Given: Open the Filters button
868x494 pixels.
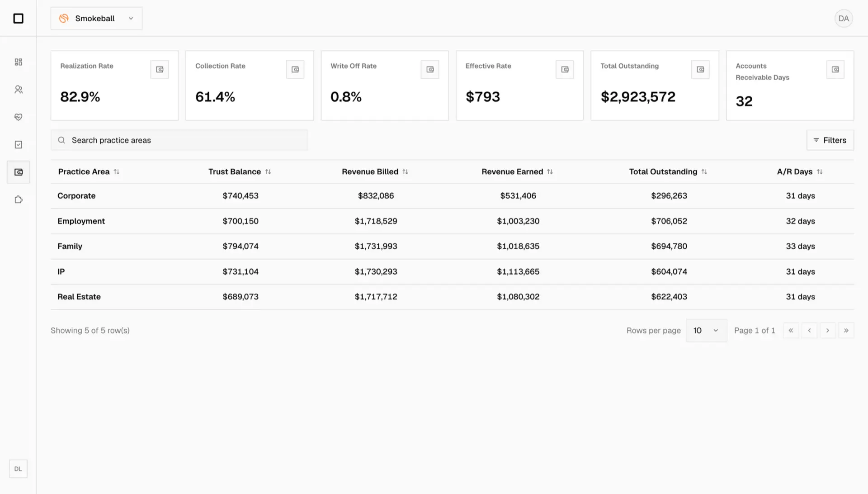Looking at the screenshot, I should 830,140.
